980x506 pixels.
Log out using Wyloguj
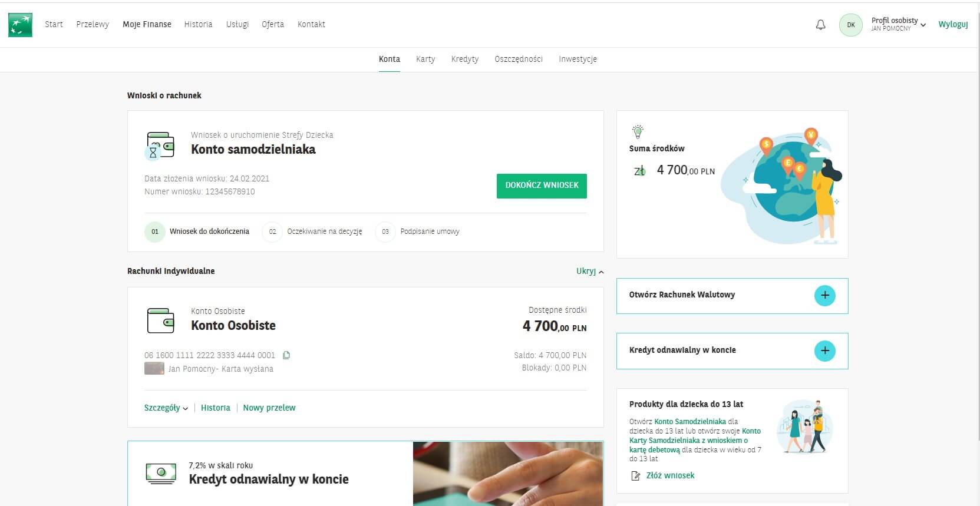click(953, 24)
